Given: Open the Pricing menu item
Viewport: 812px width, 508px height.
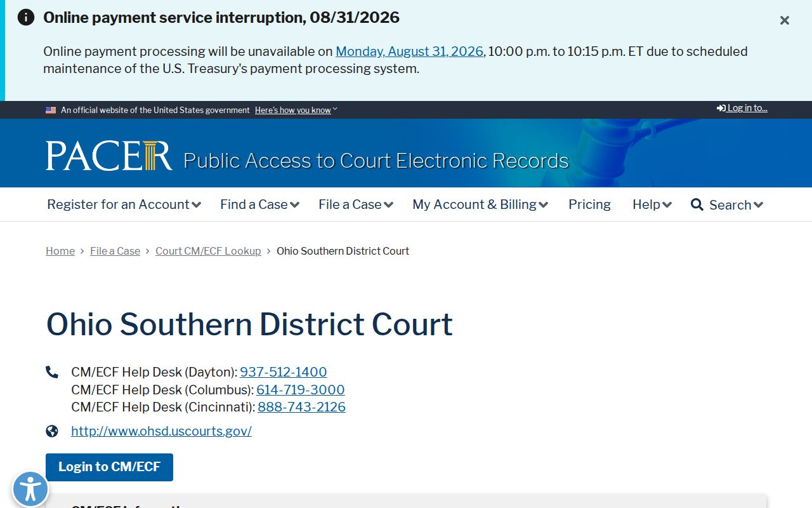Looking at the screenshot, I should (589, 204).
